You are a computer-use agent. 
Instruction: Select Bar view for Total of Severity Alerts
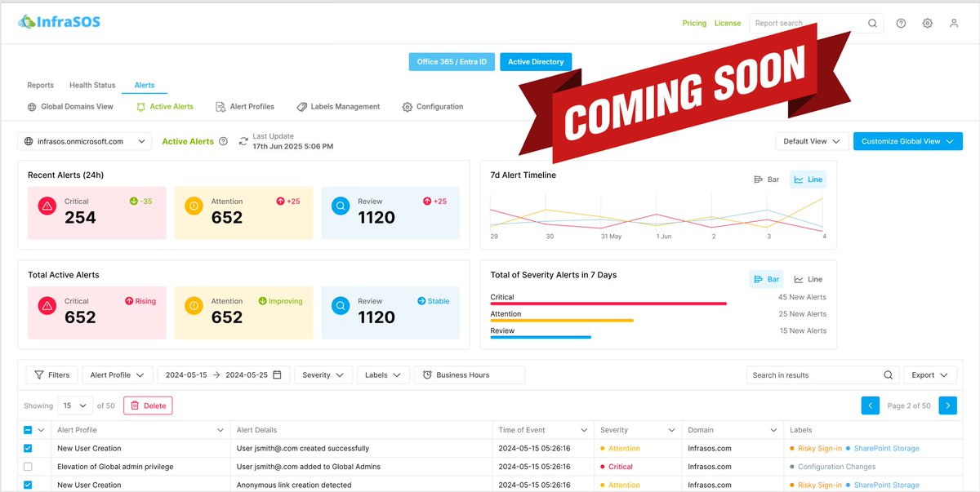point(766,279)
